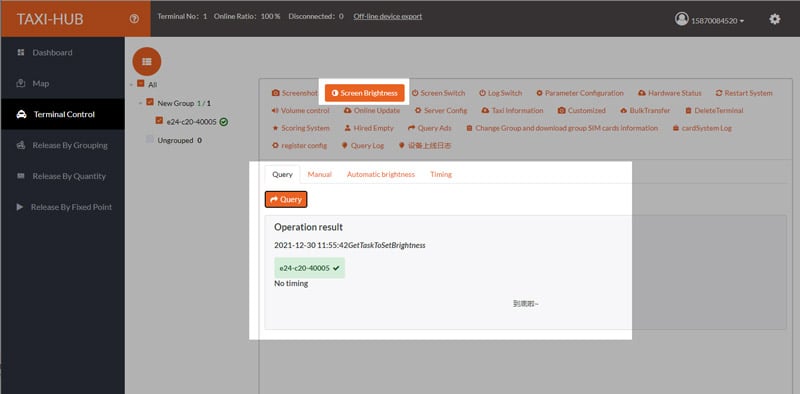Viewport: 800px width, 394px height.
Task: Collapse the New Group tree node
Action: coord(140,103)
